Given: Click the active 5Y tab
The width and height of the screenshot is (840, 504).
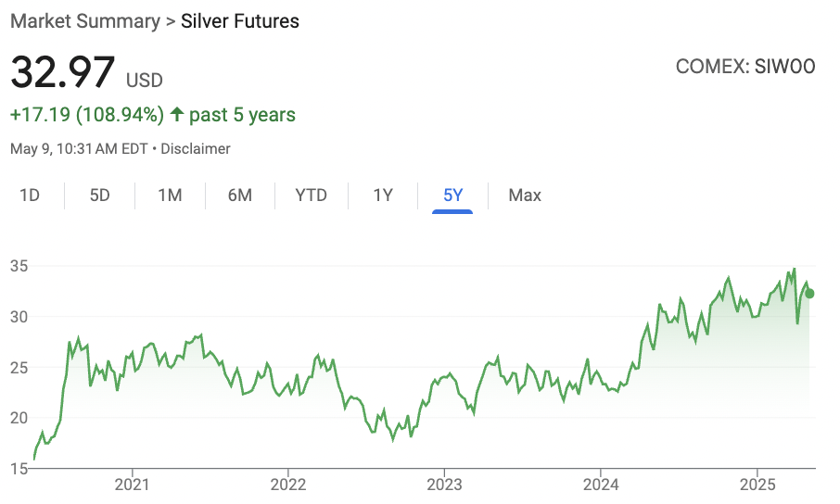Looking at the screenshot, I should tap(452, 195).
